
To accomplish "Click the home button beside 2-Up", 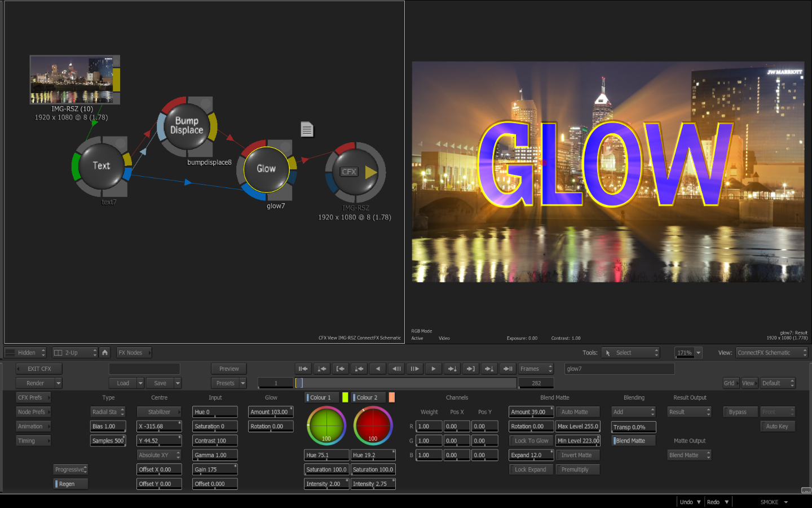I will click(105, 353).
